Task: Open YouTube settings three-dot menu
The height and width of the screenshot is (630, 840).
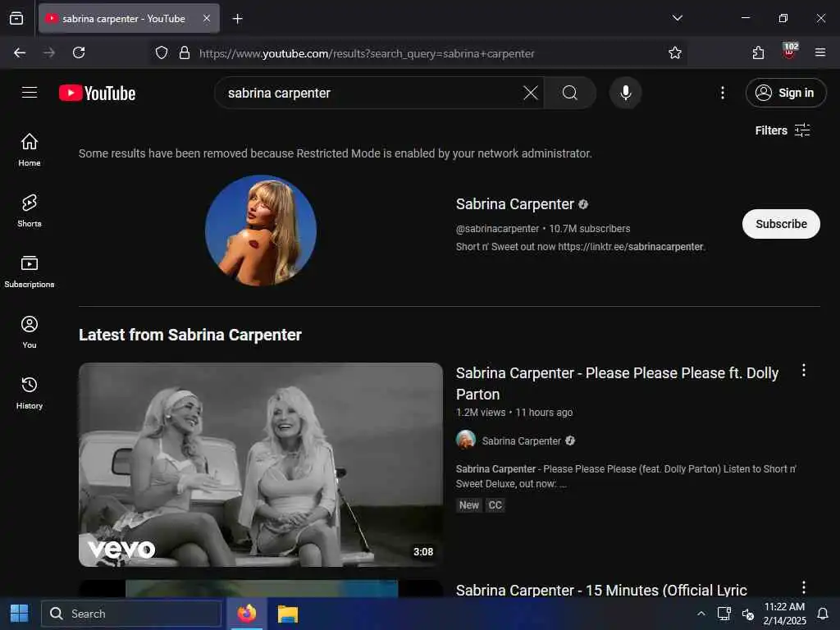Action: 722,94
